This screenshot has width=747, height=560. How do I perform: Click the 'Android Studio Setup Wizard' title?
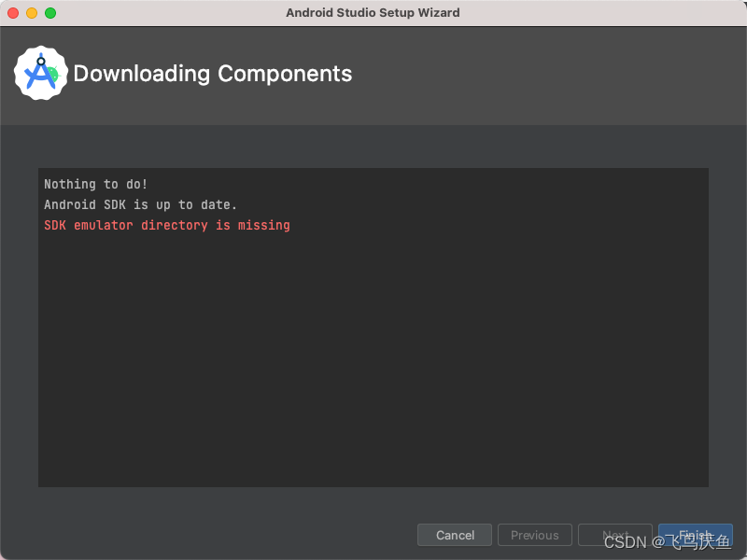[x=373, y=12]
